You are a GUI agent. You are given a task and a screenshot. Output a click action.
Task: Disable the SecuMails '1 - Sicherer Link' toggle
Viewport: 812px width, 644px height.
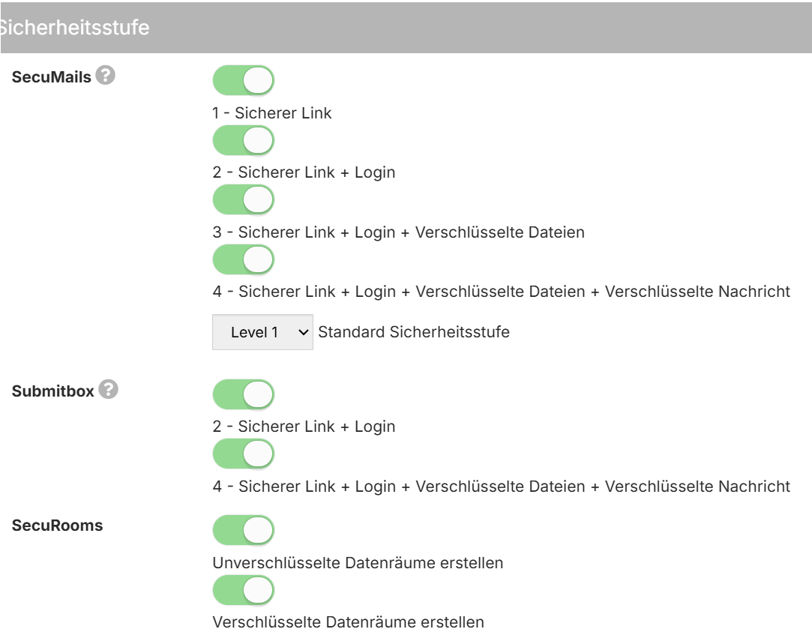243,80
